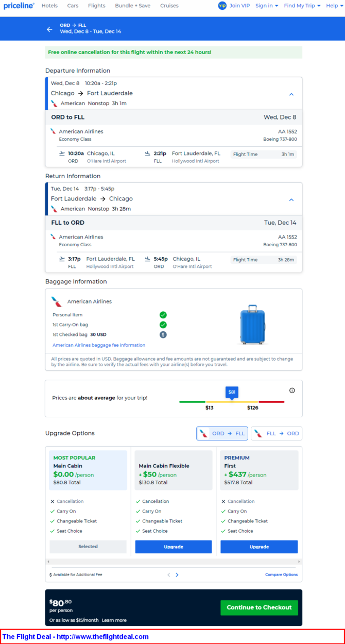This screenshot has width=345, height=644.
Task: Click previous arrow in upgrade options pager
Action: tap(168, 575)
